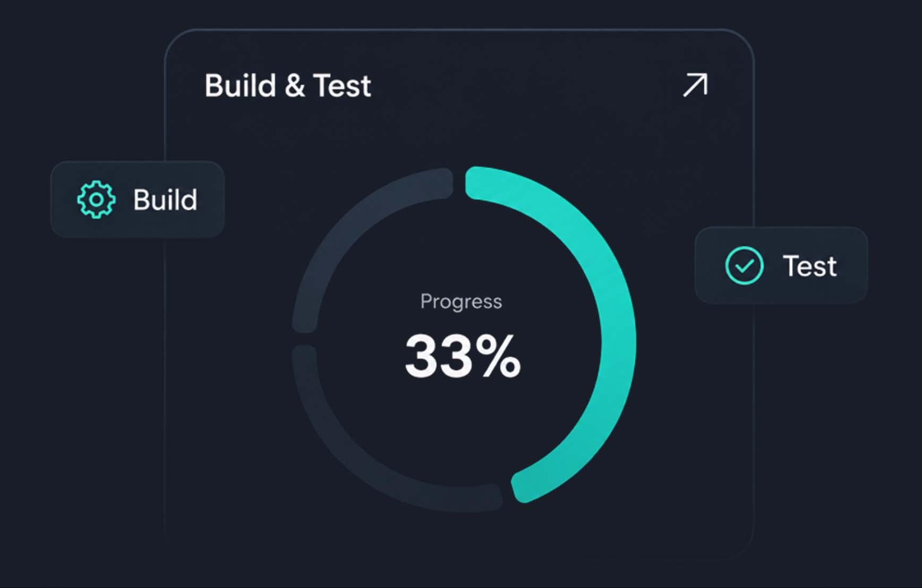Click the rounded bottom end of teal arc
Image resolution: width=922 pixels, height=588 pixels.
(522, 486)
